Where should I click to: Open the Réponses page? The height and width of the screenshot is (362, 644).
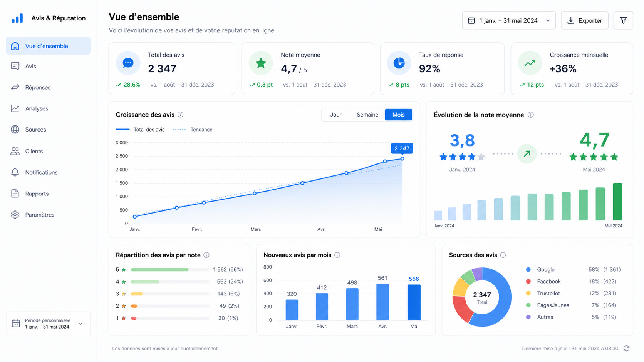(48, 87)
